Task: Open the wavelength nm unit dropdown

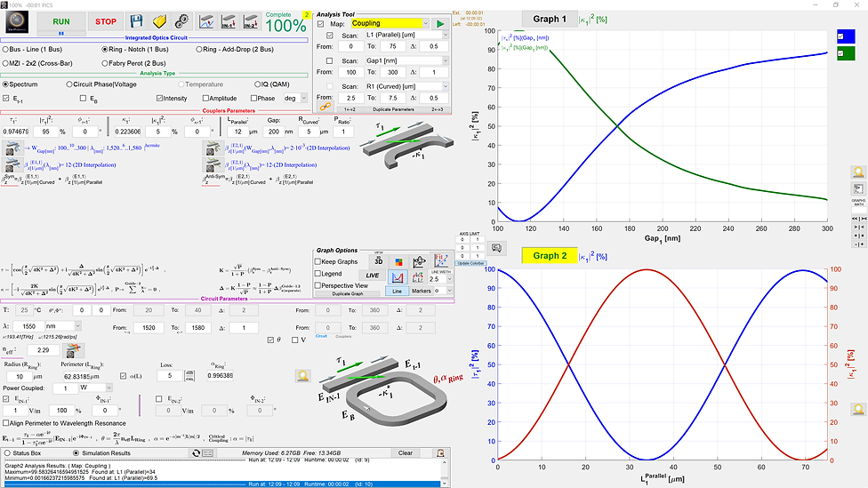Action: (x=62, y=326)
